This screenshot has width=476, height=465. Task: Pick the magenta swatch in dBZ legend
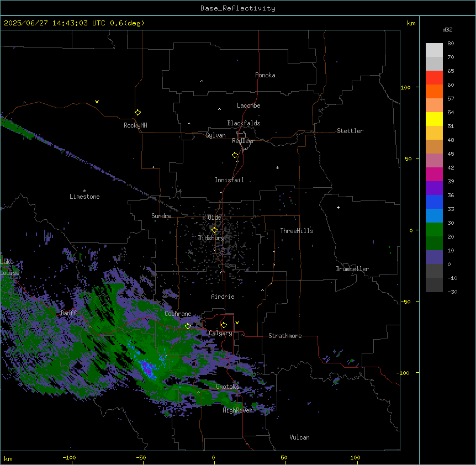coord(434,174)
